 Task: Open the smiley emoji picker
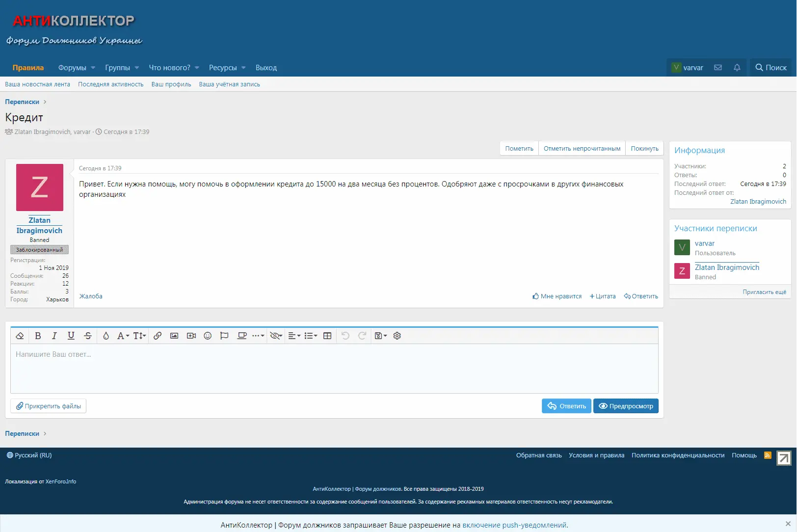click(208, 336)
